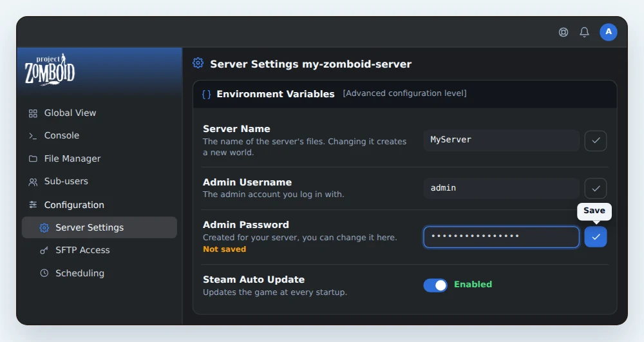Save the Admin Username with its checkmark
Viewport: 644px width, 342px height.
pyautogui.click(x=596, y=189)
